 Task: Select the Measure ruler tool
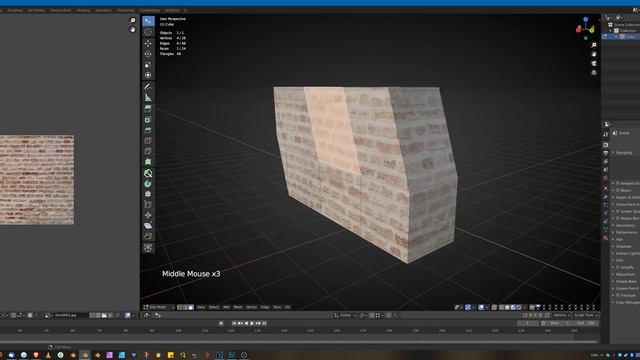click(148, 98)
